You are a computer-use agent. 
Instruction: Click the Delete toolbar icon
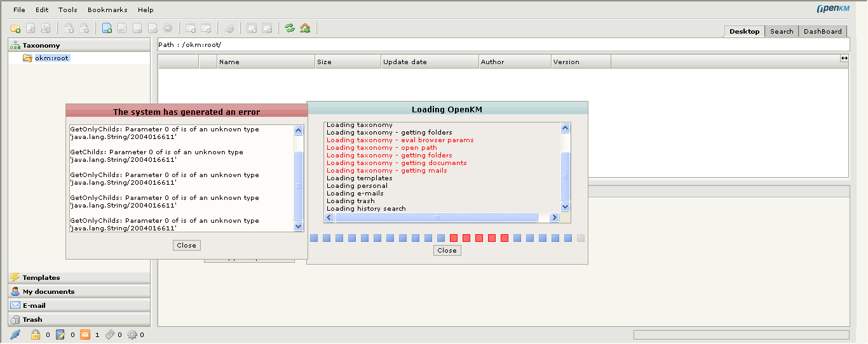pos(168,28)
